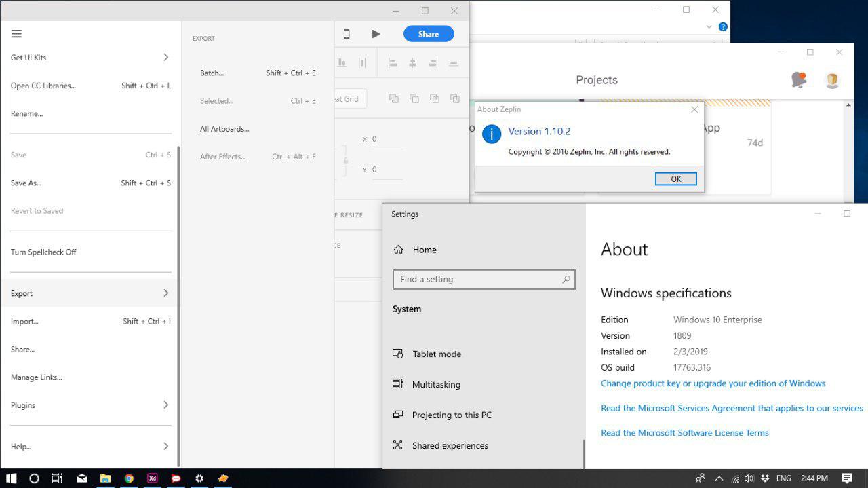
Task: Choose Manage Links from the XD menu
Action: click(91, 377)
